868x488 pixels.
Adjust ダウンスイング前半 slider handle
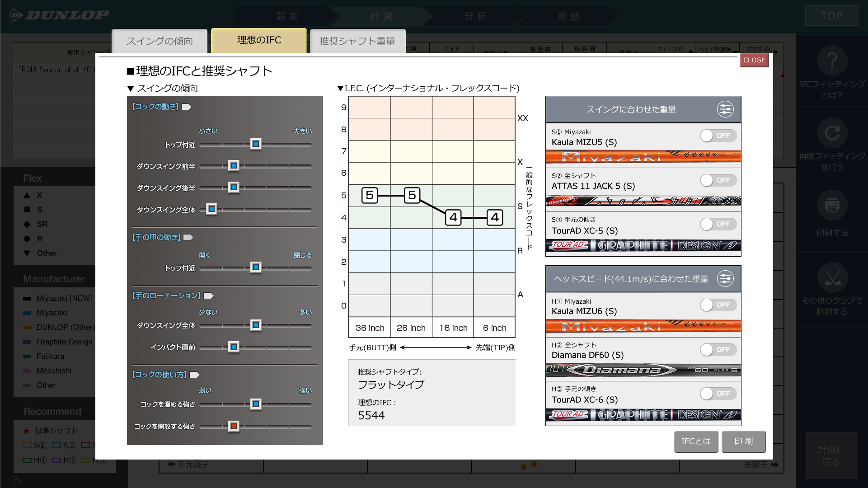click(234, 166)
